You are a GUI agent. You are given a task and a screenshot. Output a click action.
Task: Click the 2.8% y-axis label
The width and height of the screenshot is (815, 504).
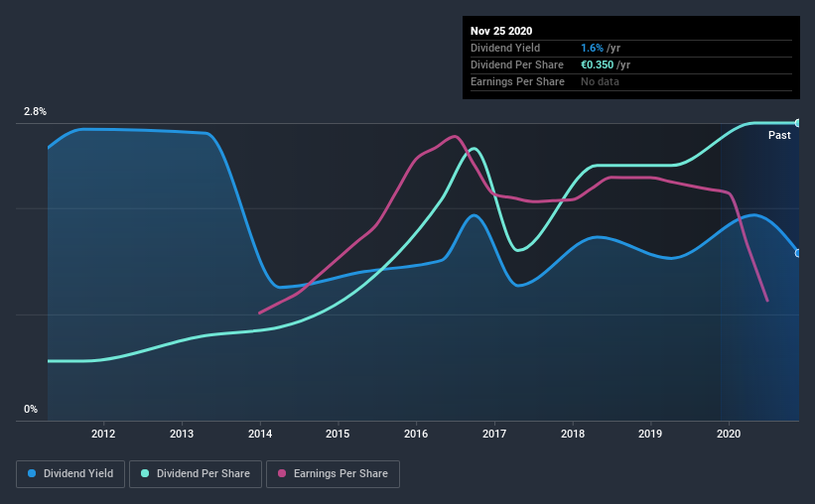pos(35,112)
